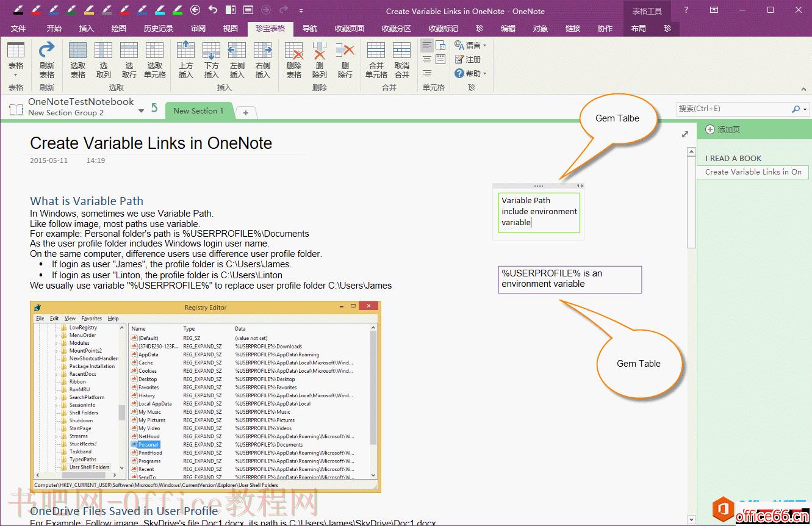Toggle the expand page arrow near page title

[685, 134]
